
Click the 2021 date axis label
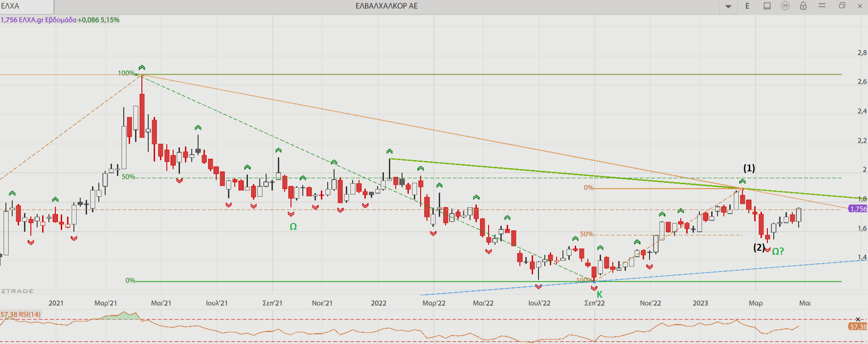(x=56, y=303)
